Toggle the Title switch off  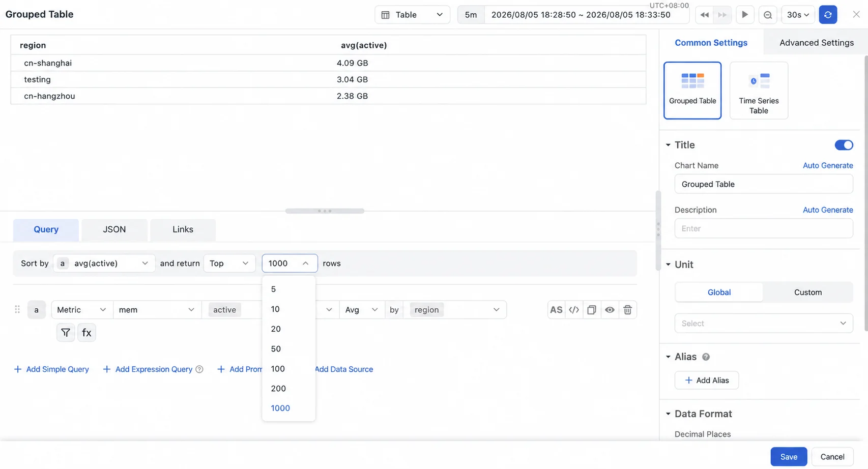tap(844, 145)
